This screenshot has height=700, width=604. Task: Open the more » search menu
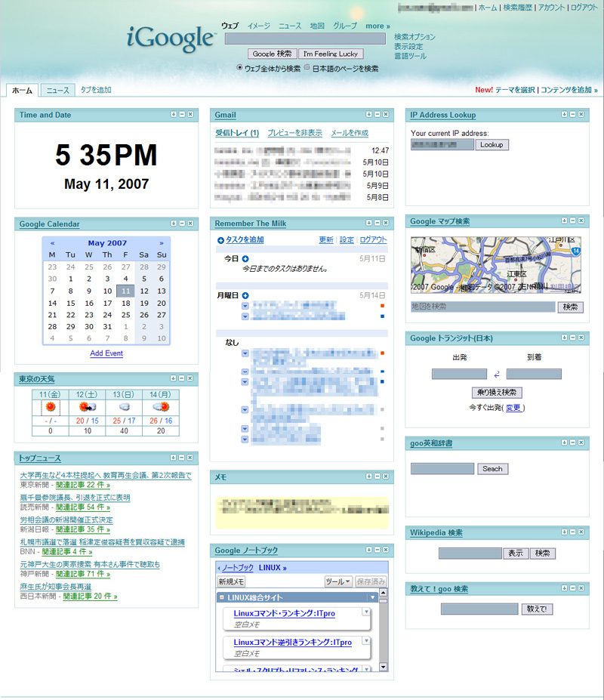(x=377, y=26)
